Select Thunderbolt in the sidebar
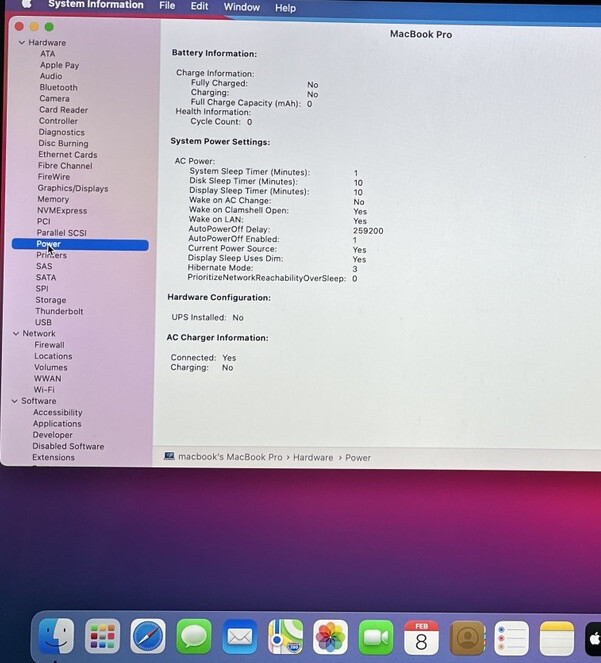The height and width of the screenshot is (663, 601). pos(59,311)
